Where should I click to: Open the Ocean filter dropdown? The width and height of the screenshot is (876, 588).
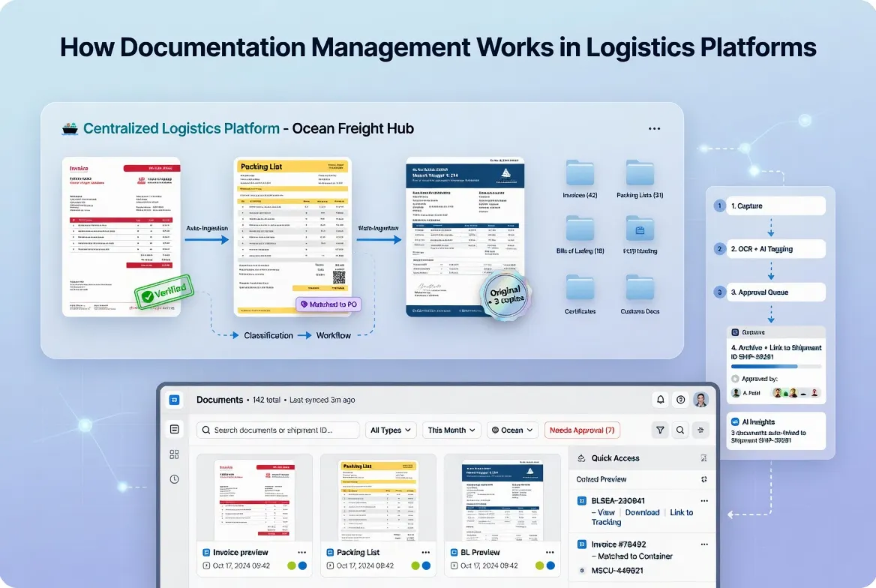coord(512,430)
